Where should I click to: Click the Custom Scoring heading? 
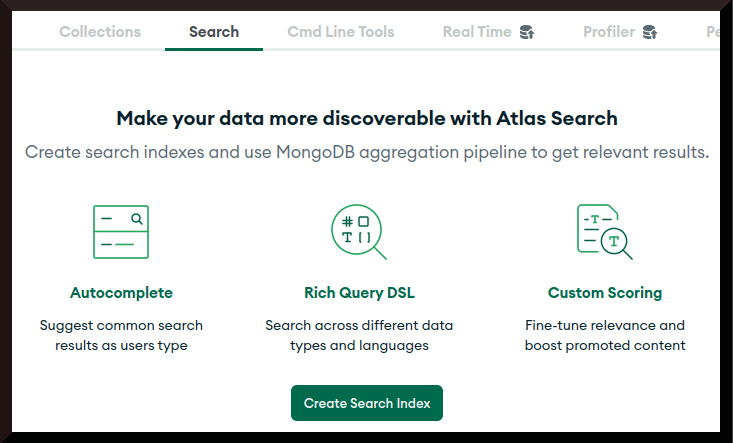tap(605, 293)
